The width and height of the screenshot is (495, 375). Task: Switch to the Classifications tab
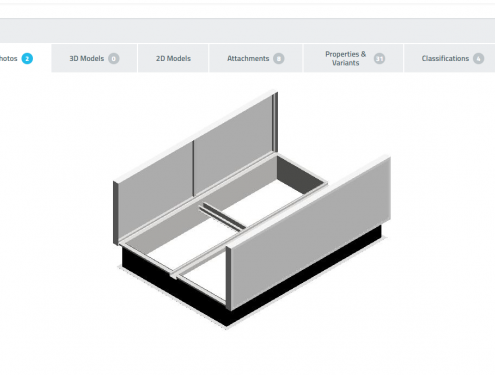[449, 58]
